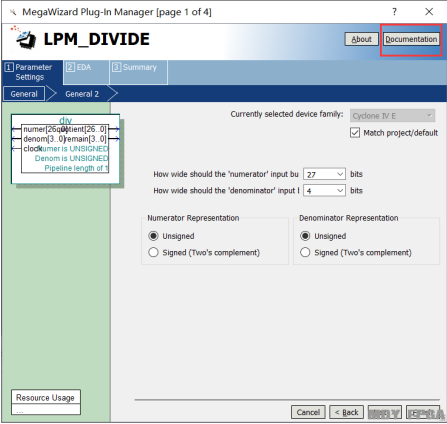This screenshot has width=447, height=424.
Task: Click the div block symbol preview
Action: [x=66, y=149]
